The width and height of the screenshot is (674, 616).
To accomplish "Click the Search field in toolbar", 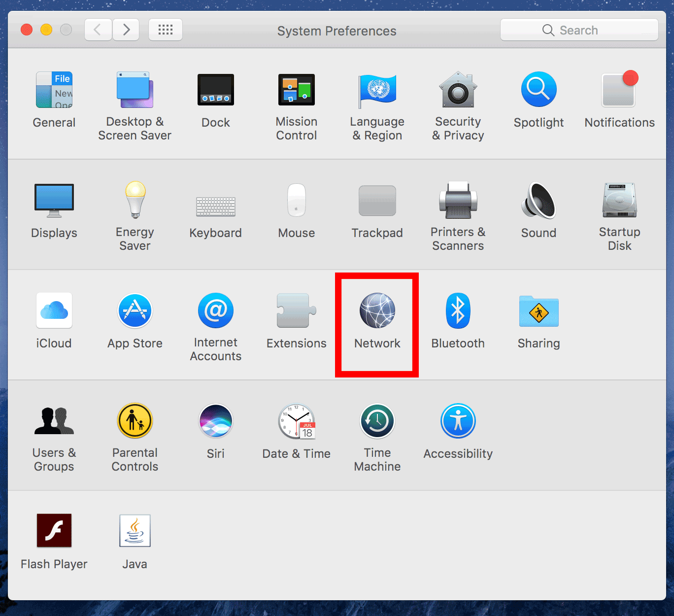I will [579, 30].
